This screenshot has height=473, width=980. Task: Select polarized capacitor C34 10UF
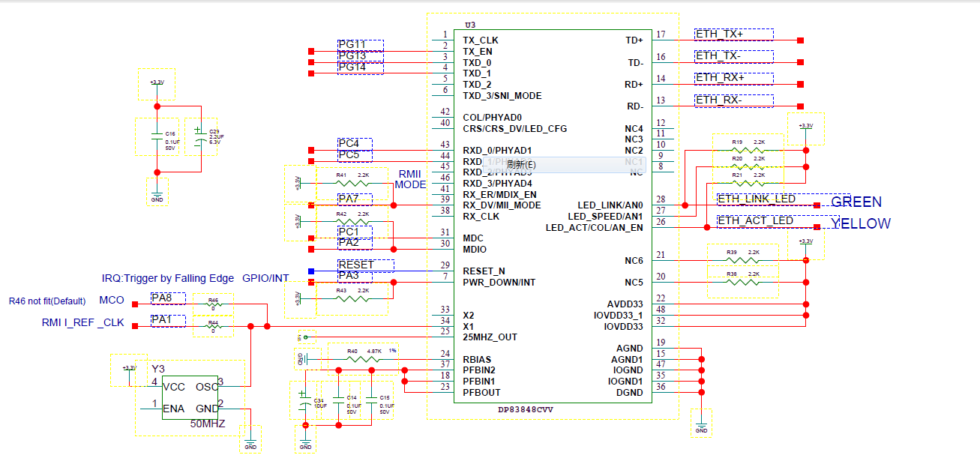coord(305,403)
